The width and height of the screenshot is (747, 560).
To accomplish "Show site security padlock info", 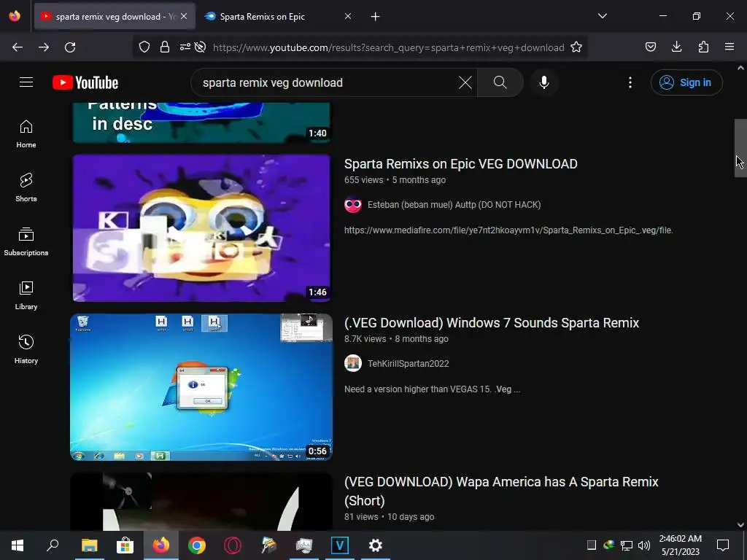I will pos(165,47).
